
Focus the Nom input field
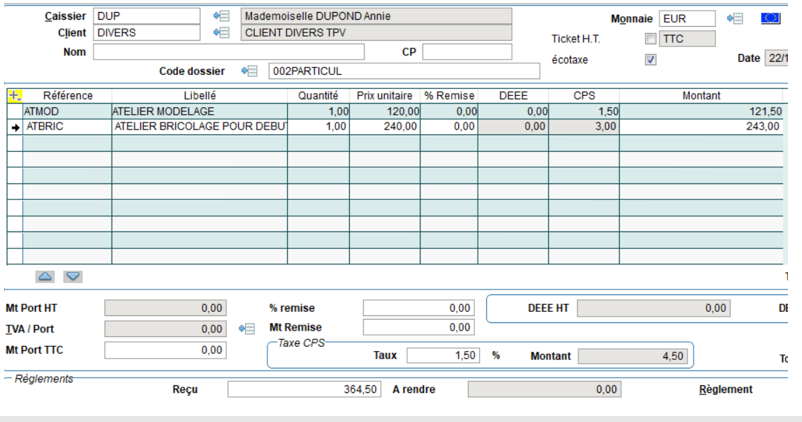point(229,52)
